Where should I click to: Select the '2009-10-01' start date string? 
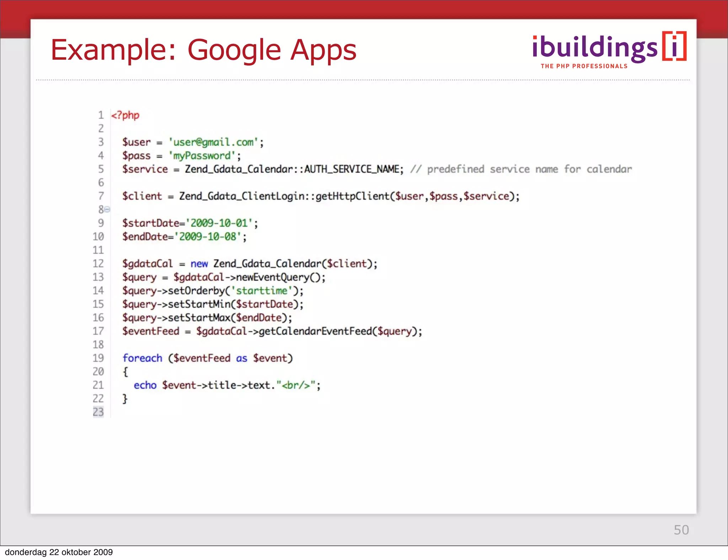(x=219, y=223)
